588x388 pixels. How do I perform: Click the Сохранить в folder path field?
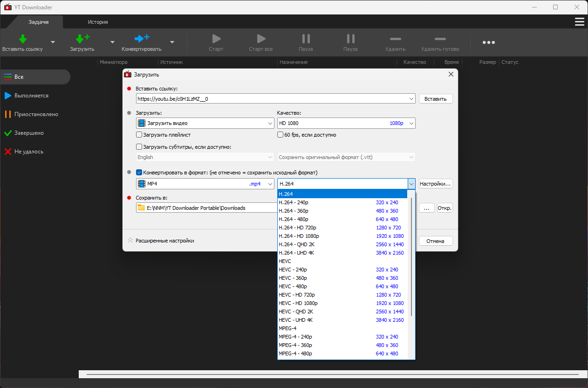[207, 208]
